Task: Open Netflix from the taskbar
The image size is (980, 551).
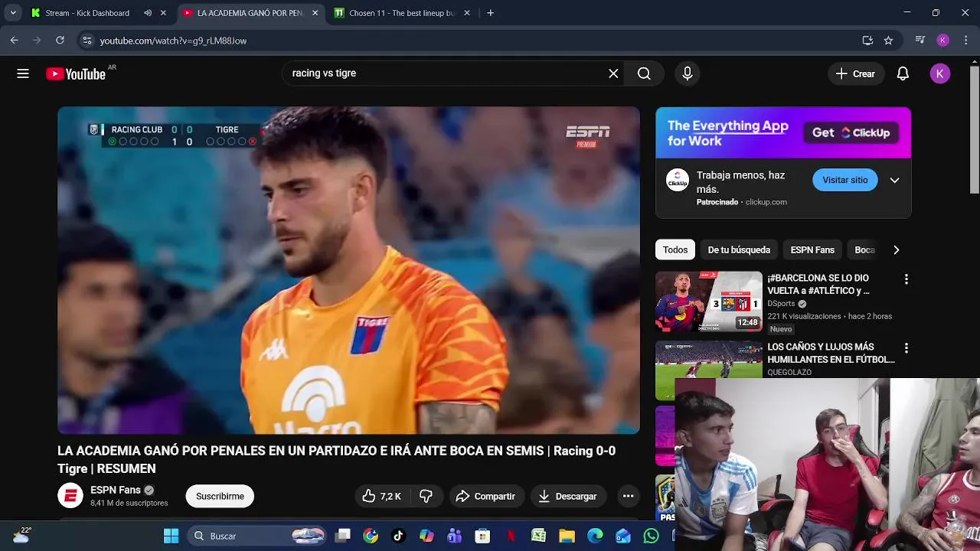Action: coord(511,536)
